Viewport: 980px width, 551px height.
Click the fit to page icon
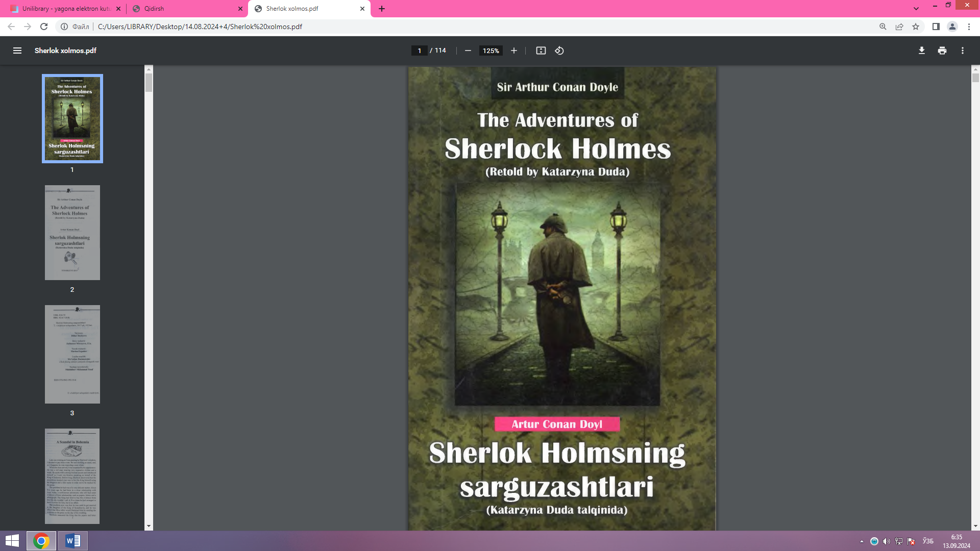tap(541, 51)
